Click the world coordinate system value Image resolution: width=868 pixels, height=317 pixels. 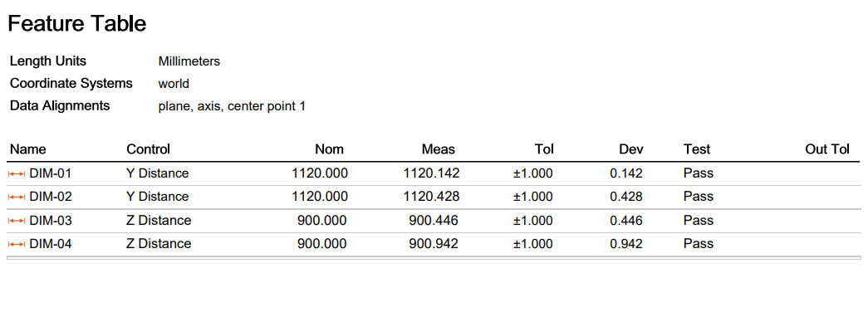(174, 84)
